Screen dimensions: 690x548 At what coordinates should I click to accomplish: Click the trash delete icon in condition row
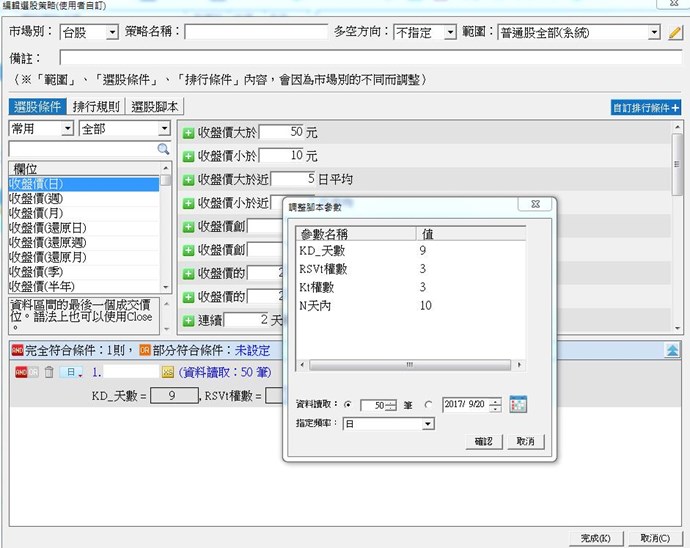(x=48, y=371)
